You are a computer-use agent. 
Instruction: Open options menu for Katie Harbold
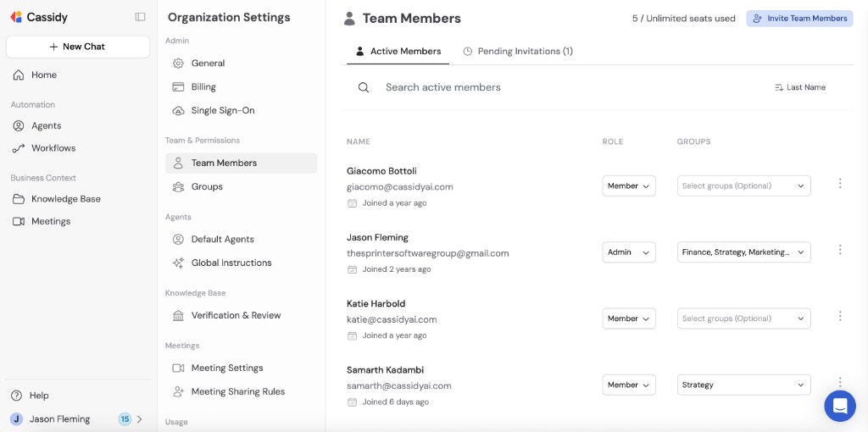coord(840,316)
